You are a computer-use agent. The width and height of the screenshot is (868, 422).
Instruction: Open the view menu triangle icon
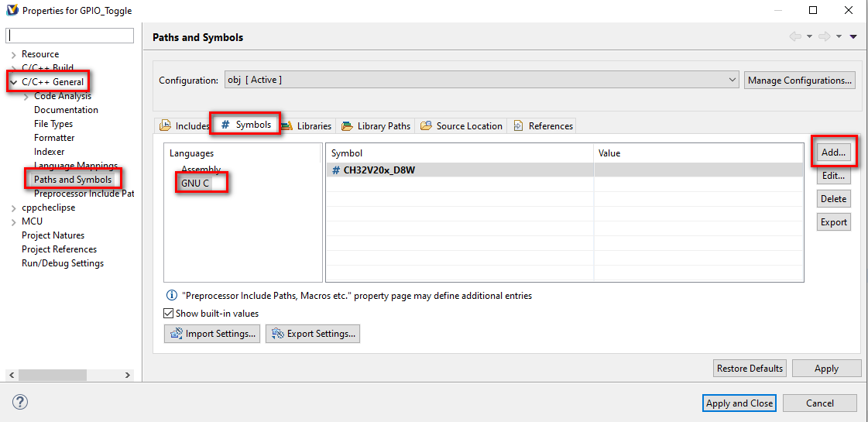click(x=853, y=36)
